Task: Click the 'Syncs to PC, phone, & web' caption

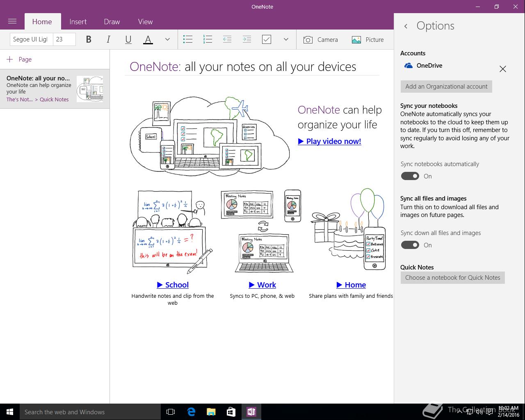Action: click(x=262, y=296)
